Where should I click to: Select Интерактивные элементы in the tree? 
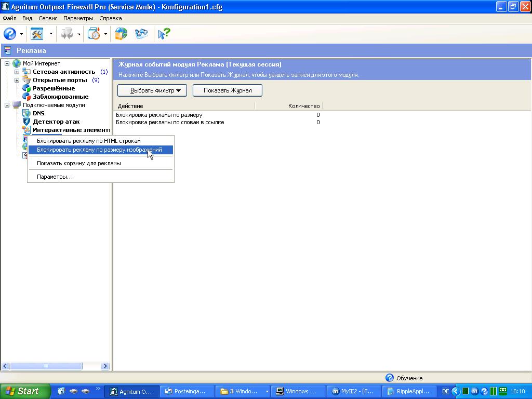click(71, 130)
